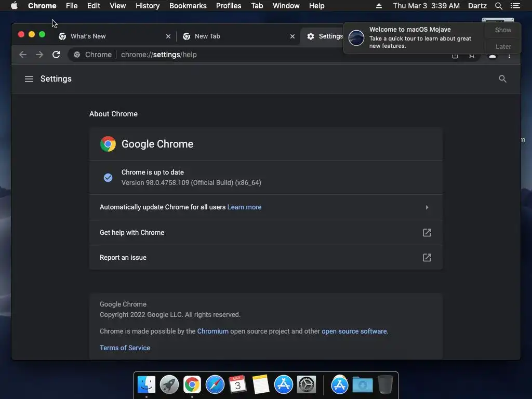532x399 pixels.
Task: Open Notes from the dock
Action: (x=261, y=384)
